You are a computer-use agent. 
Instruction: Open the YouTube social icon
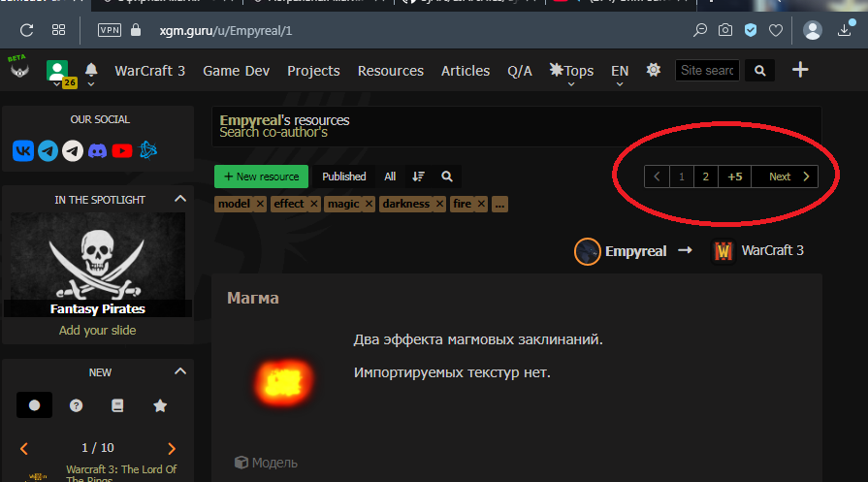[122, 150]
